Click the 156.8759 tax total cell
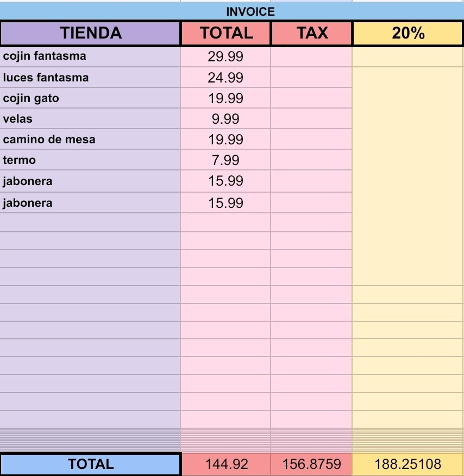Viewport: 464px width, 476px height. [x=311, y=464]
